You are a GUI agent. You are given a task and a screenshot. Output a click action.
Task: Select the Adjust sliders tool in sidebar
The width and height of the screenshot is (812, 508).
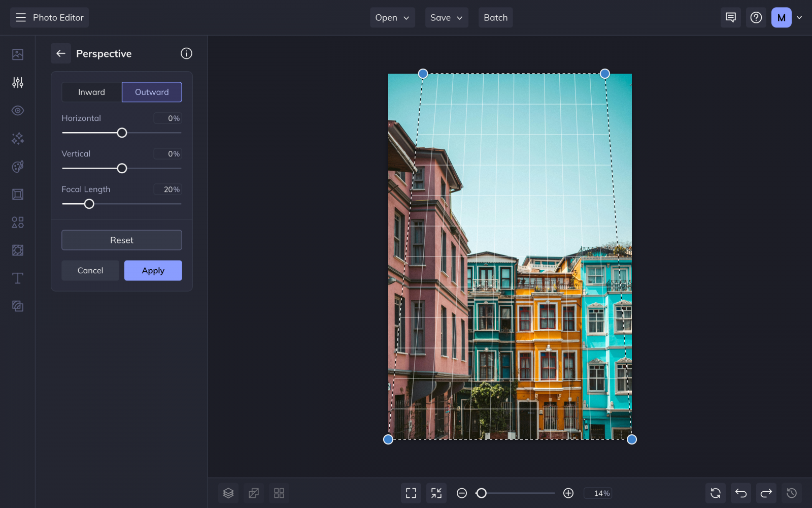point(17,82)
